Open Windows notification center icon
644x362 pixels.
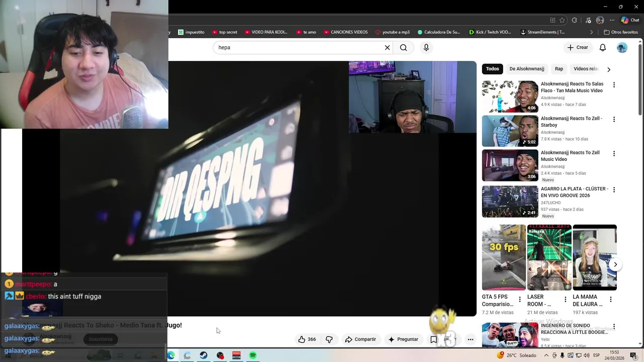click(633, 355)
